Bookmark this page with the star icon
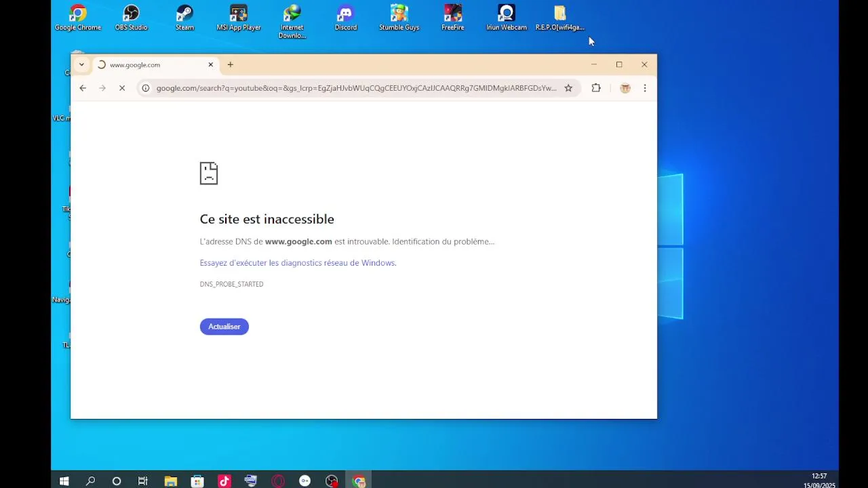The width and height of the screenshot is (868, 488). click(568, 88)
